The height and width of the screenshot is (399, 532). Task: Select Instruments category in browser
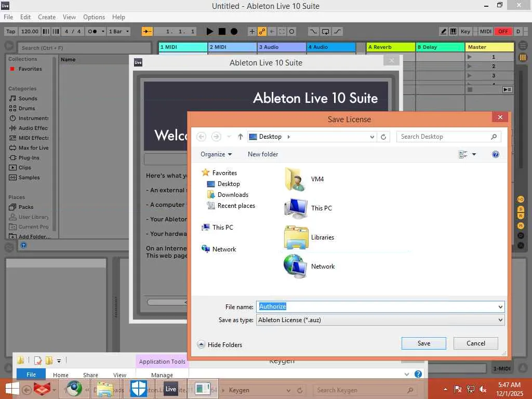tap(33, 118)
